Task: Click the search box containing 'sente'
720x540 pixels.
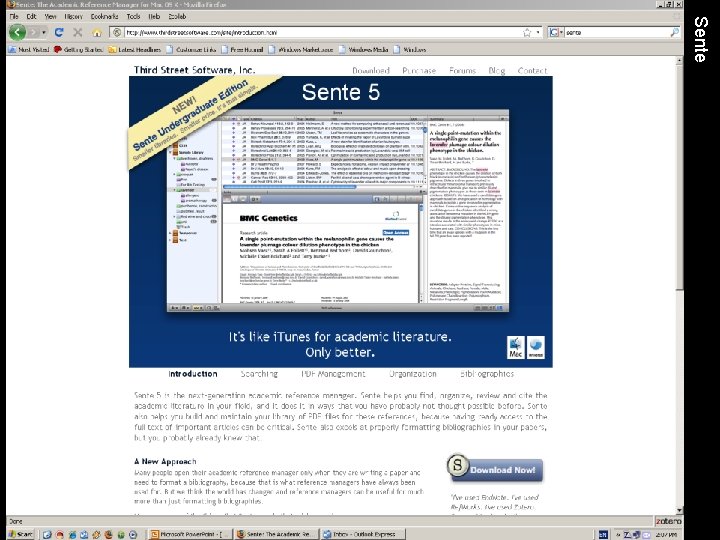Action: pos(617,33)
